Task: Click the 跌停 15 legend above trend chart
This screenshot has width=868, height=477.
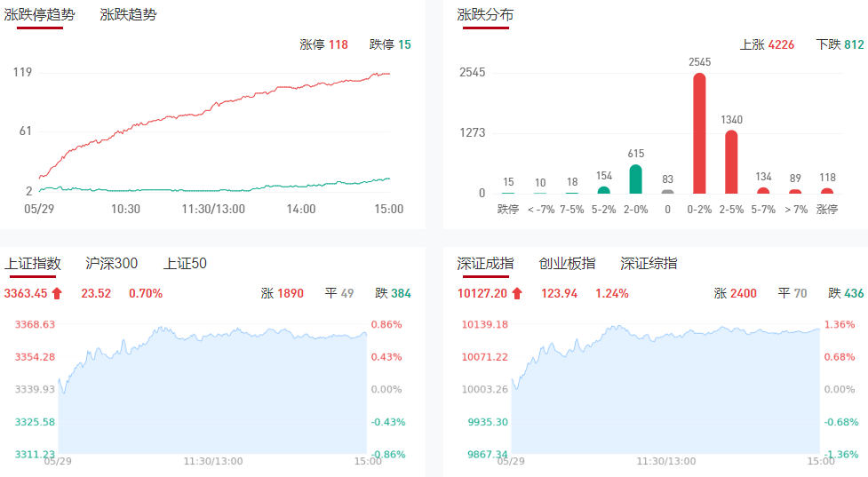Action: point(390,44)
